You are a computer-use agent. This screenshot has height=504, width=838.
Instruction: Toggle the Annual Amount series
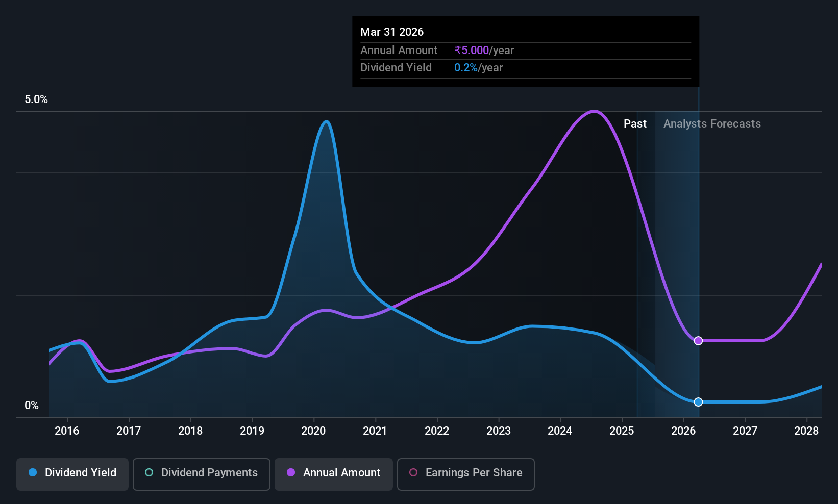coord(334,474)
